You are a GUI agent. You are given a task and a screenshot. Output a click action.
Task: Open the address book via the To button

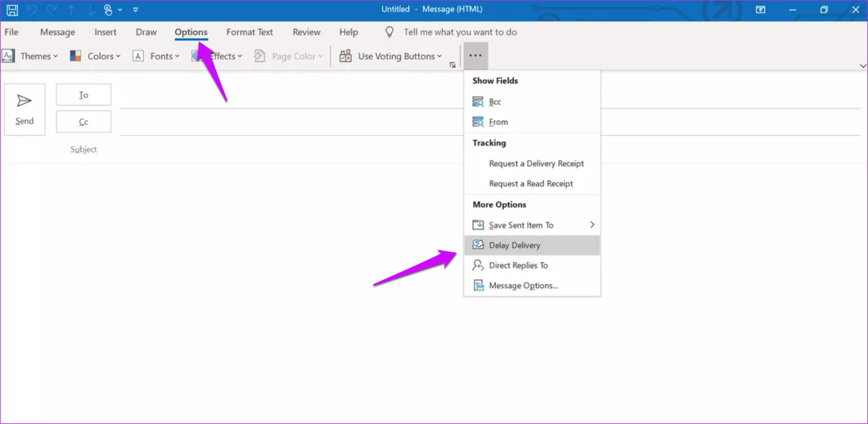pyautogui.click(x=83, y=94)
